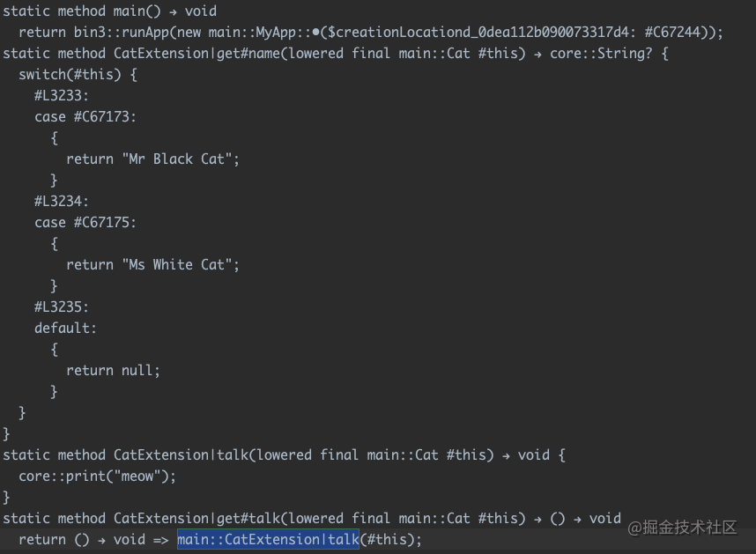Place cursor on "Mr Black Cat" string
The image size is (756, 554).
click(177, 159)
